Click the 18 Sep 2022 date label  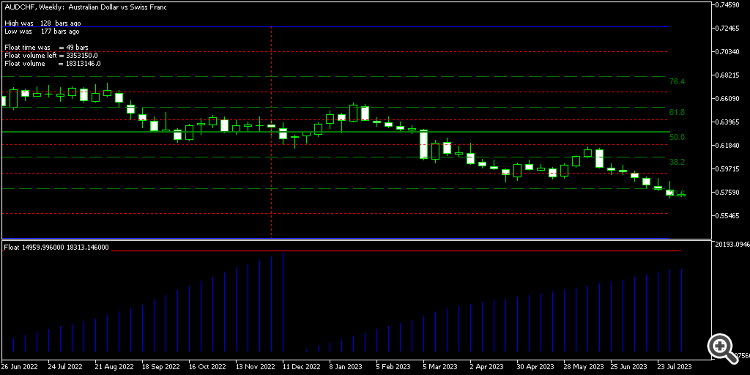click(x=161, y=367)
